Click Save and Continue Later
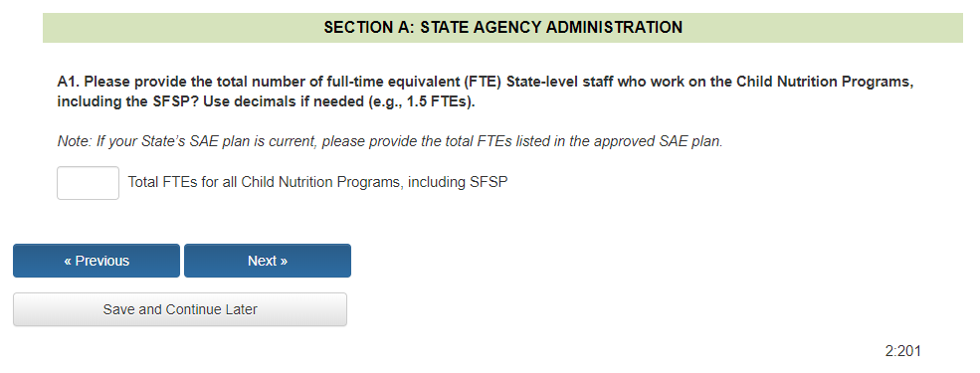Image resolution: width=980 pixels, height=373 pixels. point(180,309)
